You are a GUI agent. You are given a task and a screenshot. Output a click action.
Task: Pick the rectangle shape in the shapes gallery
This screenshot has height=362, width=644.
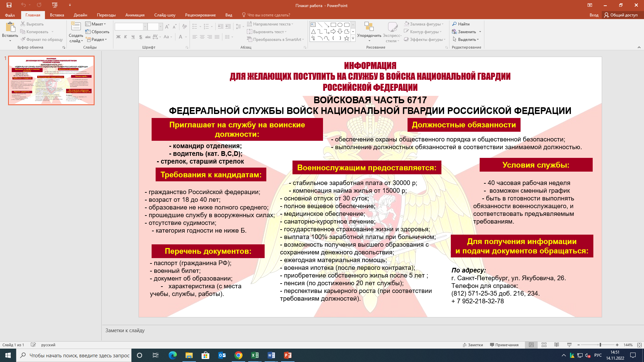click(333, 25)
